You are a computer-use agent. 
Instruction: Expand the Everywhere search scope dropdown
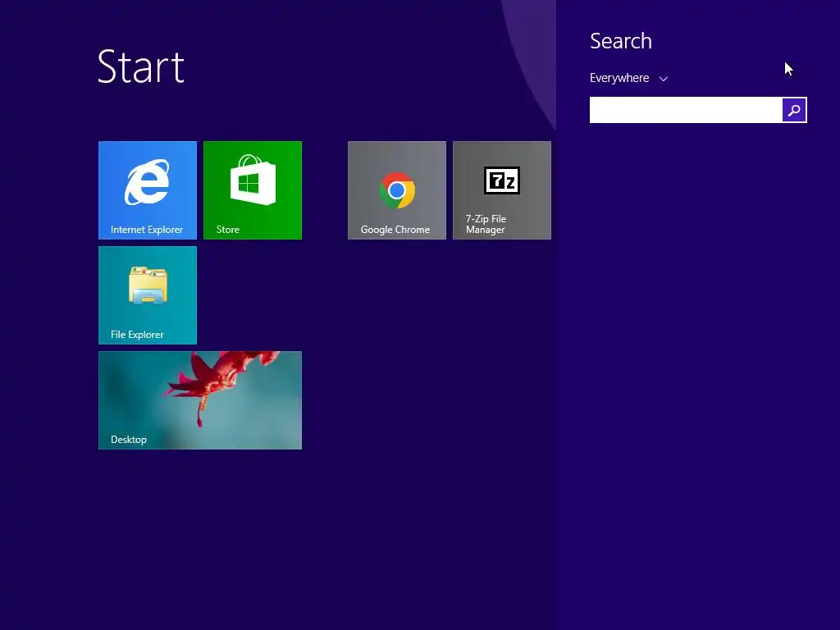(628, 78)
